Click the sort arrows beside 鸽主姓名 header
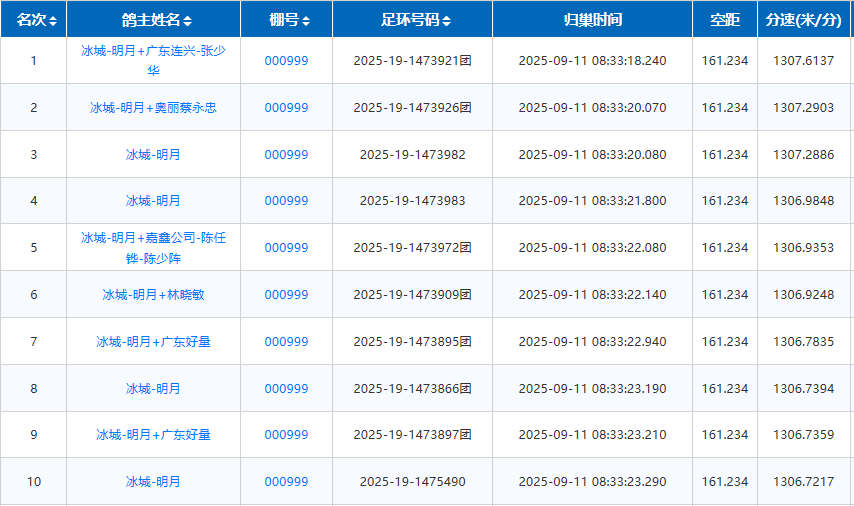854x506 pixels. (x=188, y=20)
